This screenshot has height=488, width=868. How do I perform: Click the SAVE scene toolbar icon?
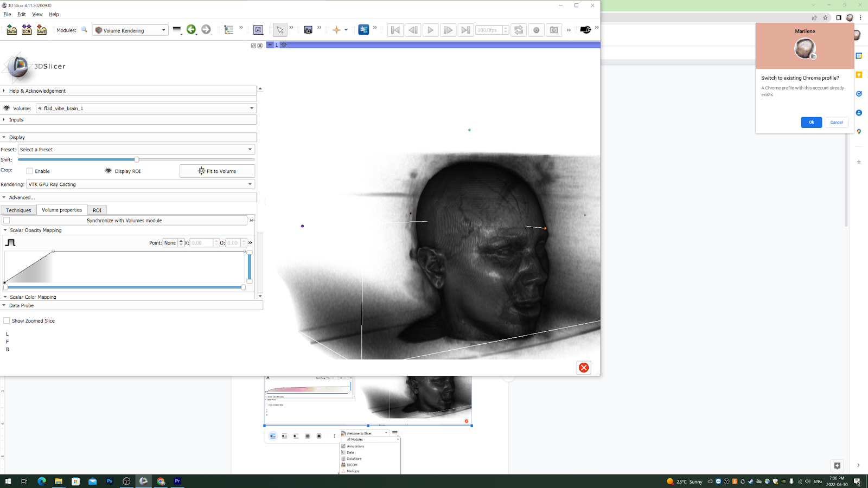click(42, 30)
